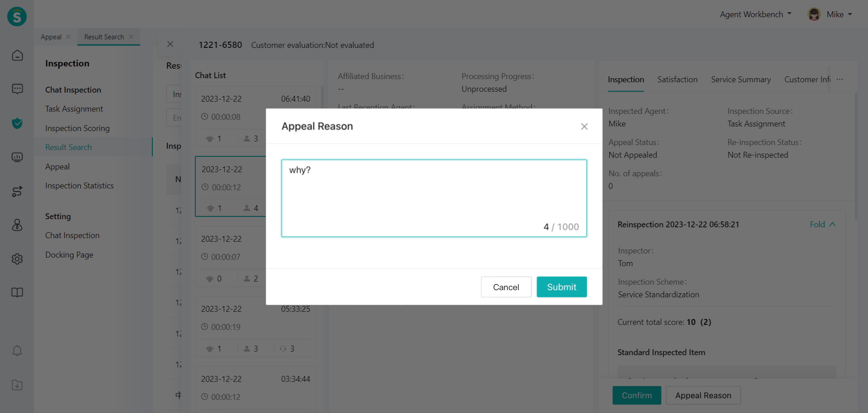
Task: Open Inspection Statistics in the menu
Action: [79, 186]
